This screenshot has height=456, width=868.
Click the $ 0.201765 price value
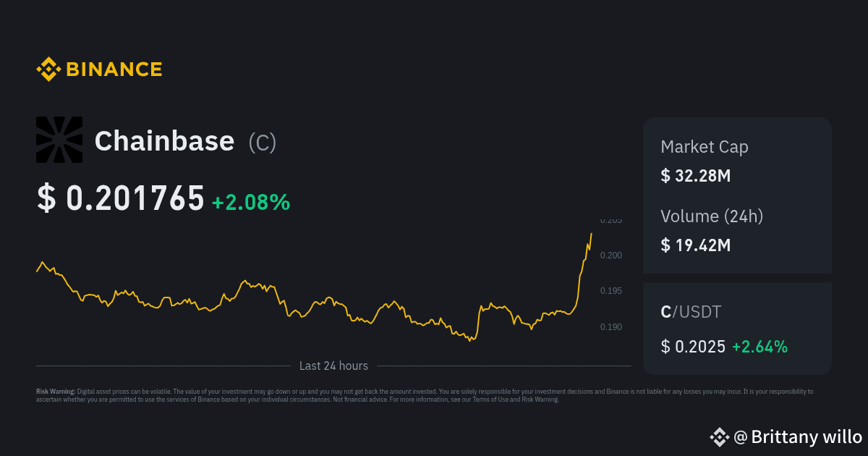pos(121,198)
